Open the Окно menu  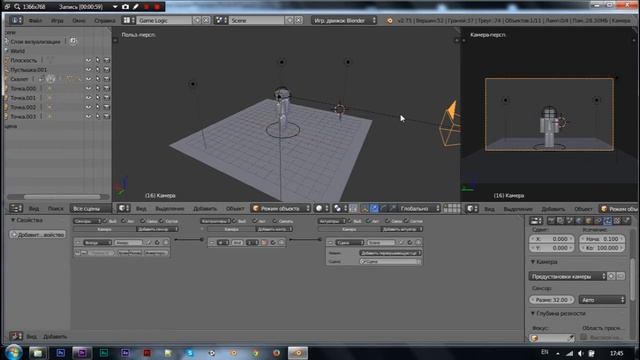tap(79, 20)
